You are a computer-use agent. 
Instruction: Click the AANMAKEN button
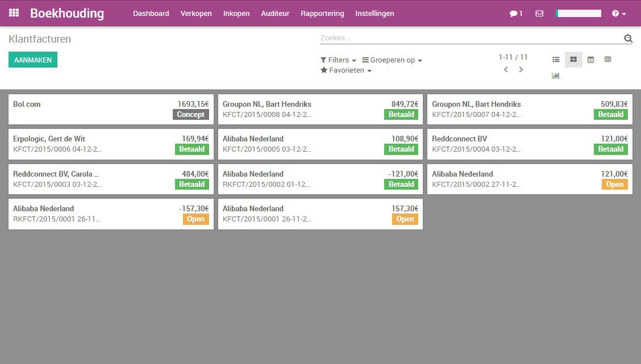tap(32, 59)
